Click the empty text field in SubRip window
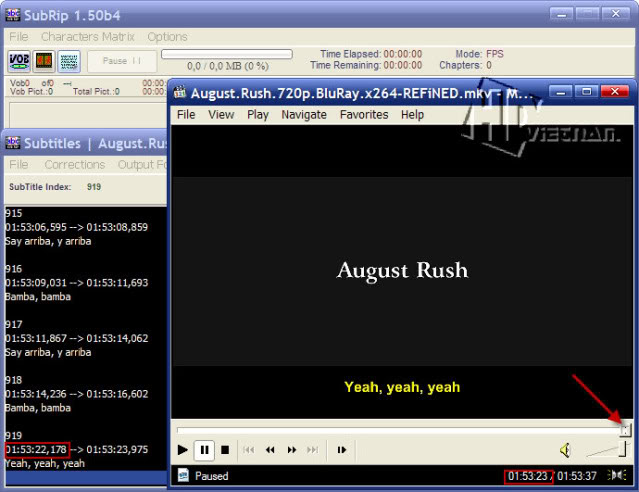Image resolution: width=639 pixels, height=492 pixels. [88, 115]
